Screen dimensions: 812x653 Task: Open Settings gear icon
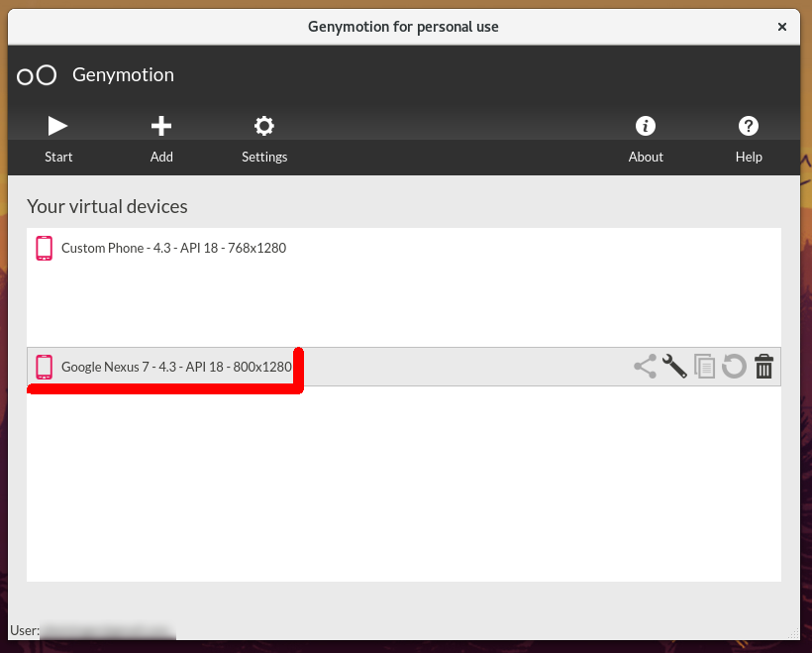click(264, 126)
